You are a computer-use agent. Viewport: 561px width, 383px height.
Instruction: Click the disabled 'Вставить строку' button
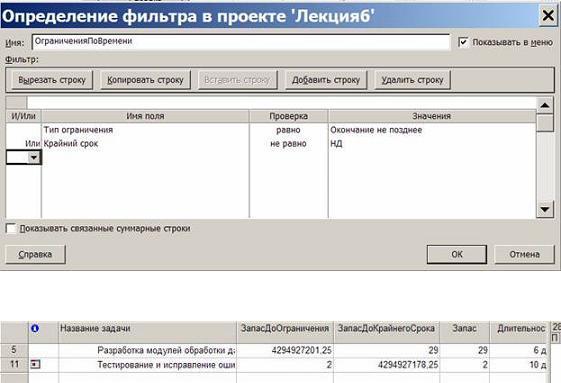point(237,80)
